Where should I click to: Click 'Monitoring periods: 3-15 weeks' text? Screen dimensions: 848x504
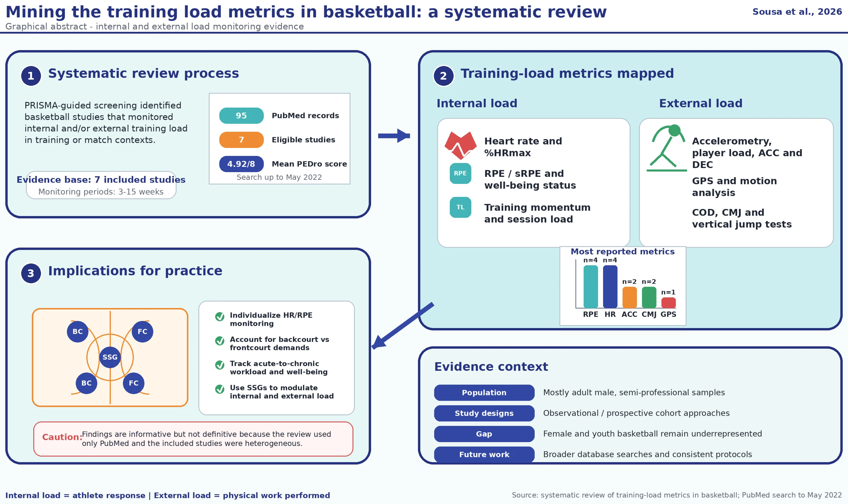tap(101, 192)
